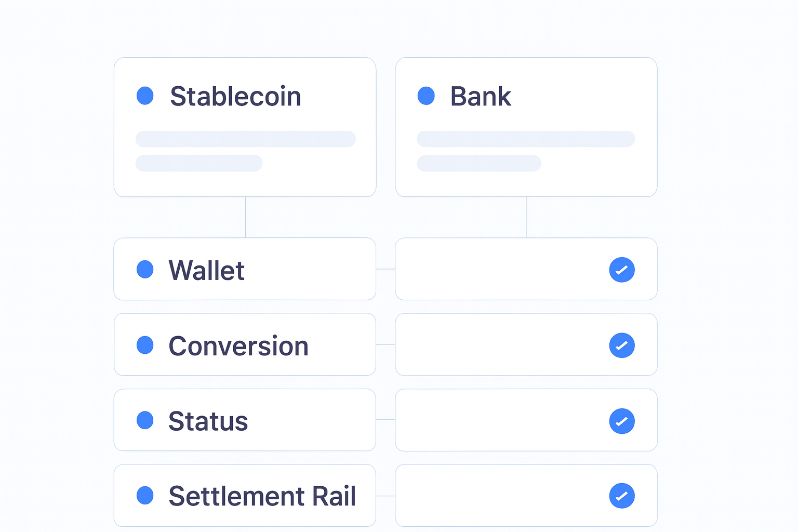Image resolution: width=798 pixels, height=532 pixels.
Task: Click the short placeholder bar under Stablecoin
Action: point(199,163)
